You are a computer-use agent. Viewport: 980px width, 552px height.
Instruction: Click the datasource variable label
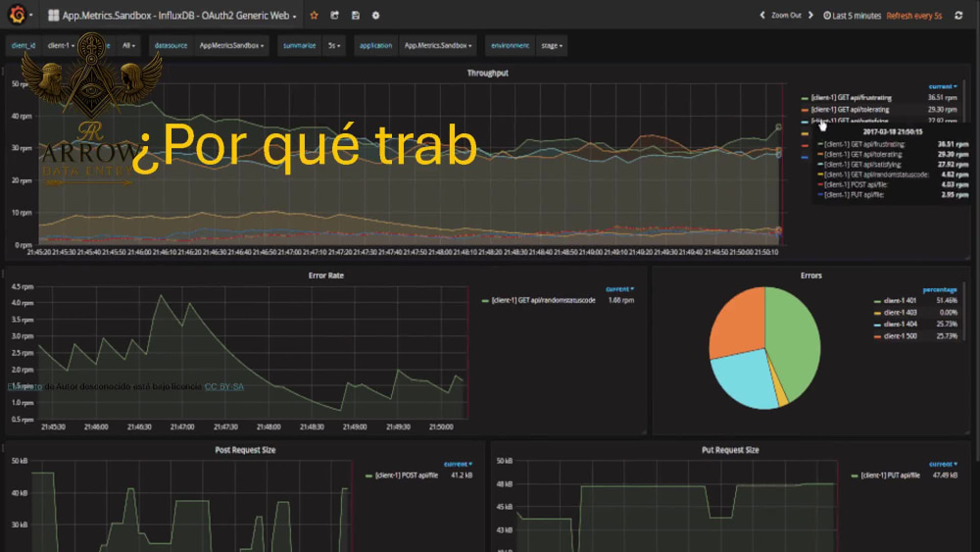(x=171, y=46)
